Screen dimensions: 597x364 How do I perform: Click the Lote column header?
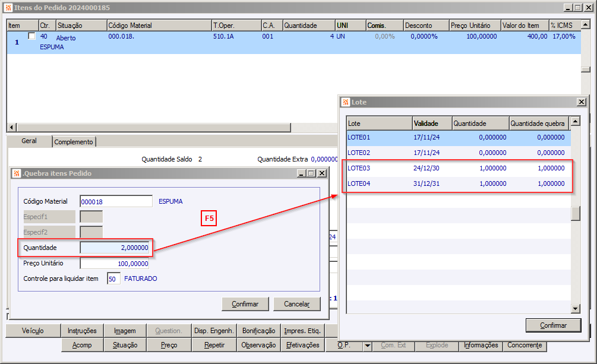(x=380, y=124)
